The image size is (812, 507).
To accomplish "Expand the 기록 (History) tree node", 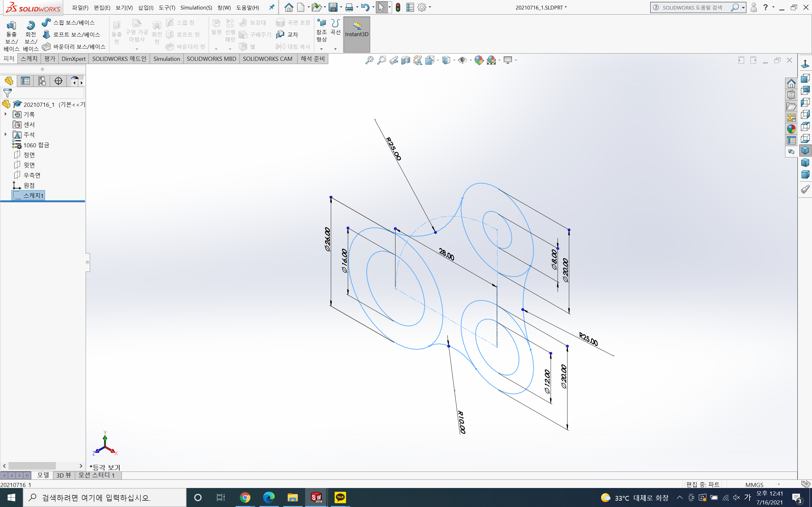I will pyautogui.click(x=5, y=114).
